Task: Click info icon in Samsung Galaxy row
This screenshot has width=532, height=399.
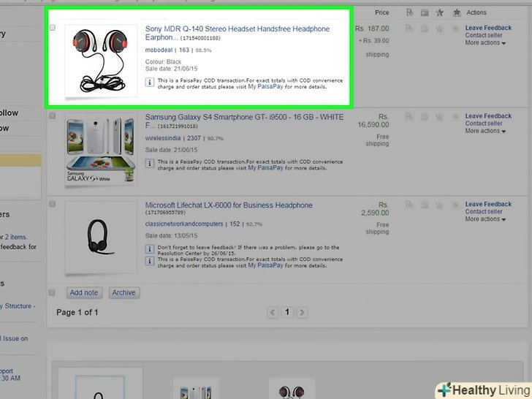Action: point(150,164)
